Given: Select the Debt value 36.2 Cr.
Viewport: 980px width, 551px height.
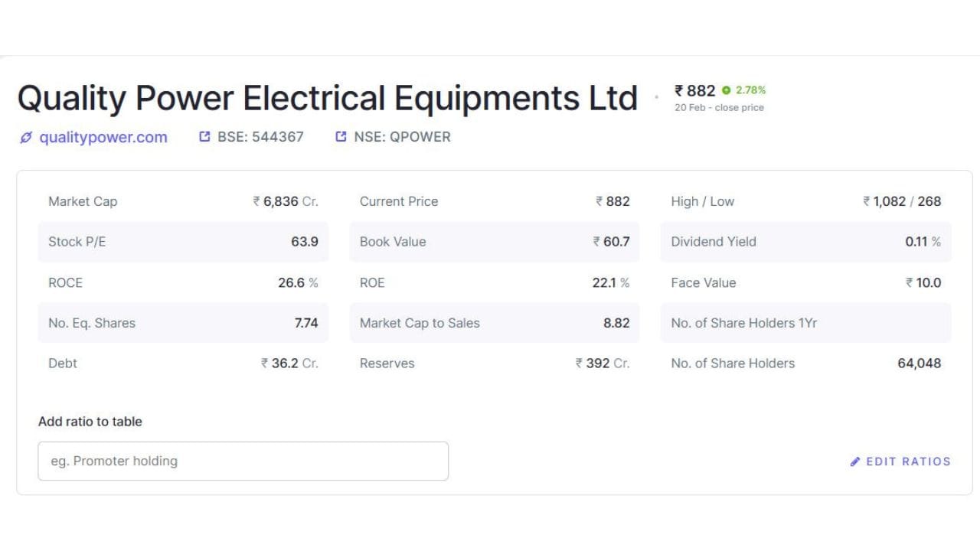Looking at the screenshot, I should [x=289, y=364].
